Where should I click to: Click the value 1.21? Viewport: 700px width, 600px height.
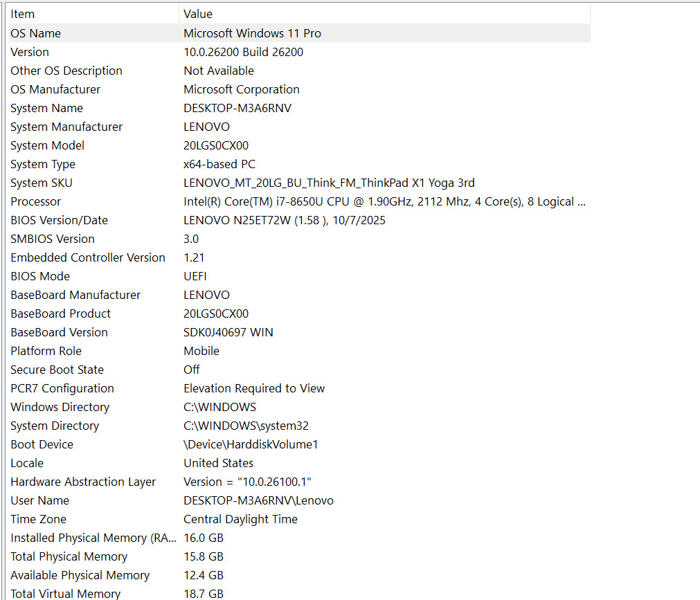tap(194, 258)
